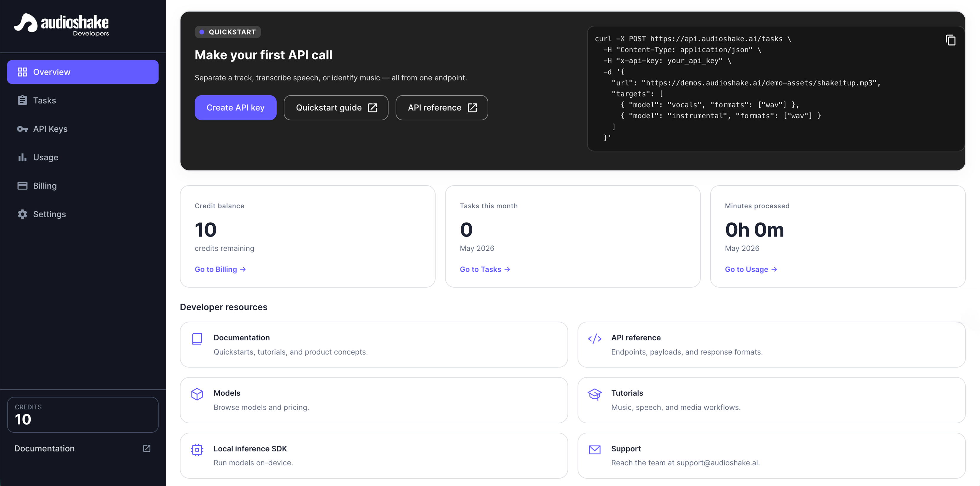Open the Overview page in sidebar
This screenshot has height=486, width=980.
click(x=83, y=72)
